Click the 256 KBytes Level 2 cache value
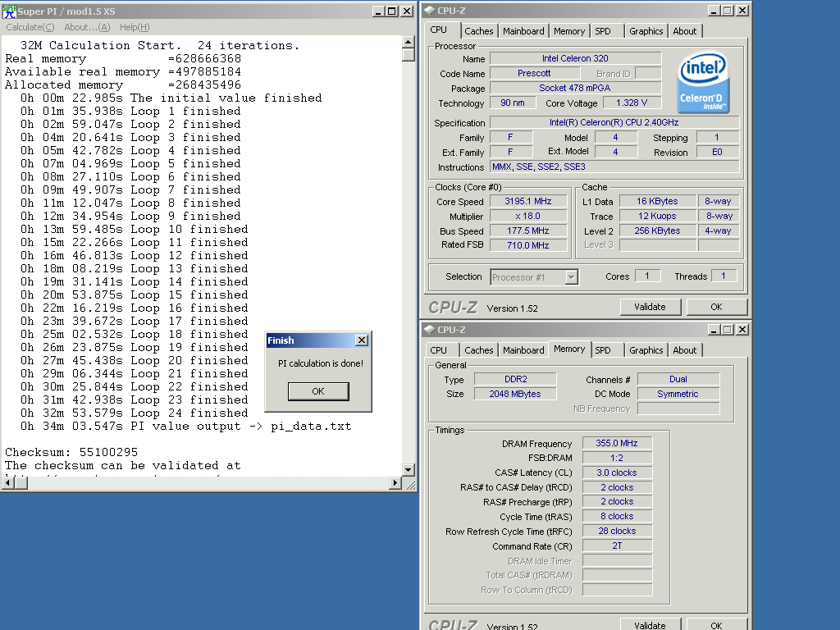Image resolution: width=840 pixels, height=630 pixels. pyautogui.click(x=657, y=231)
